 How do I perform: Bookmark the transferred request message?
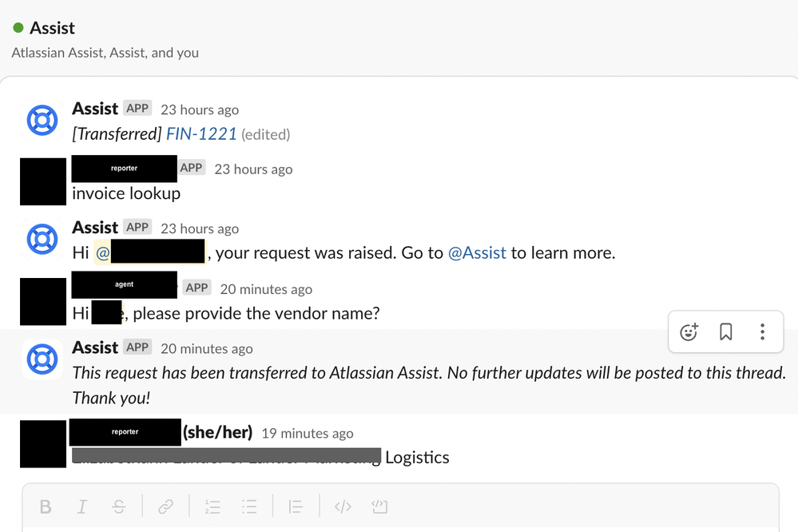[726, 332]
